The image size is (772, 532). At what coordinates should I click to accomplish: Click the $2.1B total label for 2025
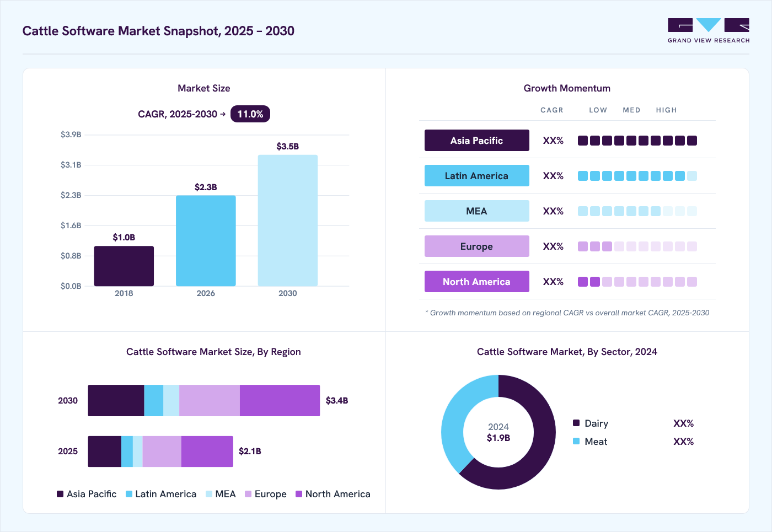(250, 451)
